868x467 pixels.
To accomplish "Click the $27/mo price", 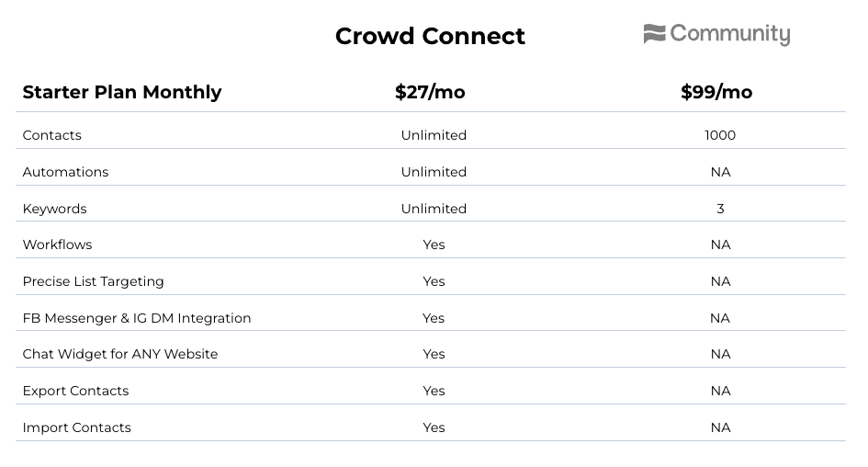I will pos(430,92).
